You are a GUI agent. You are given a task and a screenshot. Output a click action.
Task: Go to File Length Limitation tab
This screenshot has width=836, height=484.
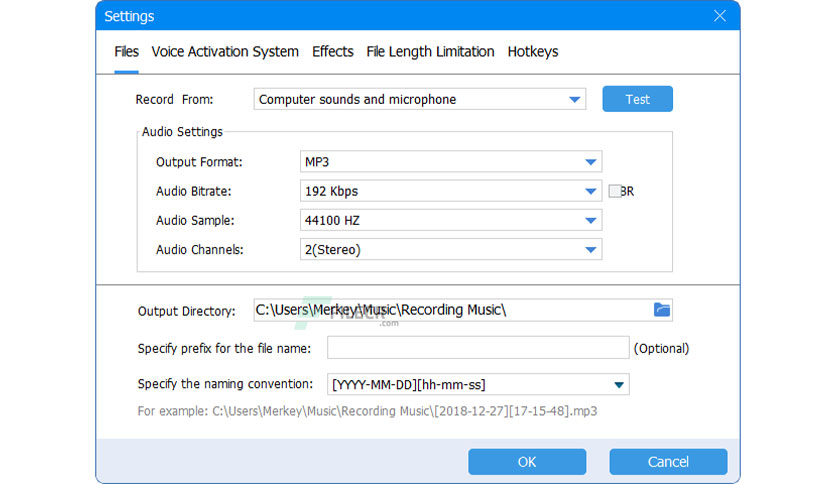(430, 52)
